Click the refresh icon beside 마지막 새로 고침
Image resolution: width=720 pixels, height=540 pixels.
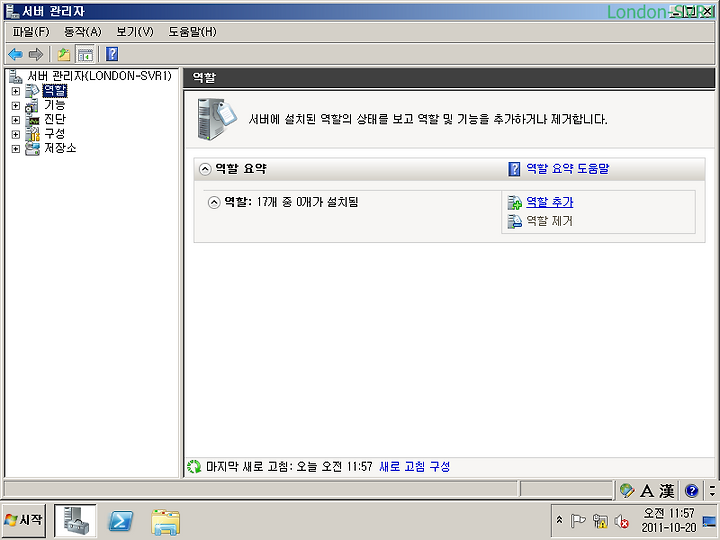point(194,467)
